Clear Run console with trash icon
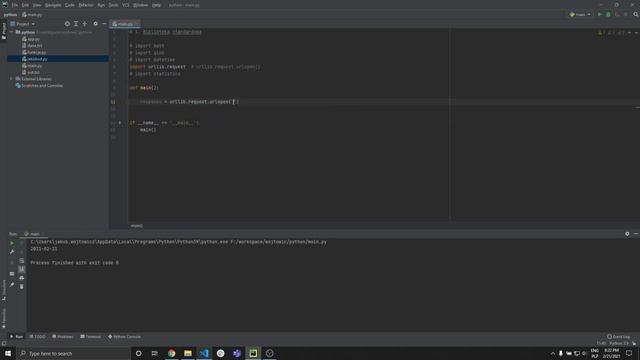The width and height of the screenshot is (640, 360). pyautogui.click(x=22, y=287)
